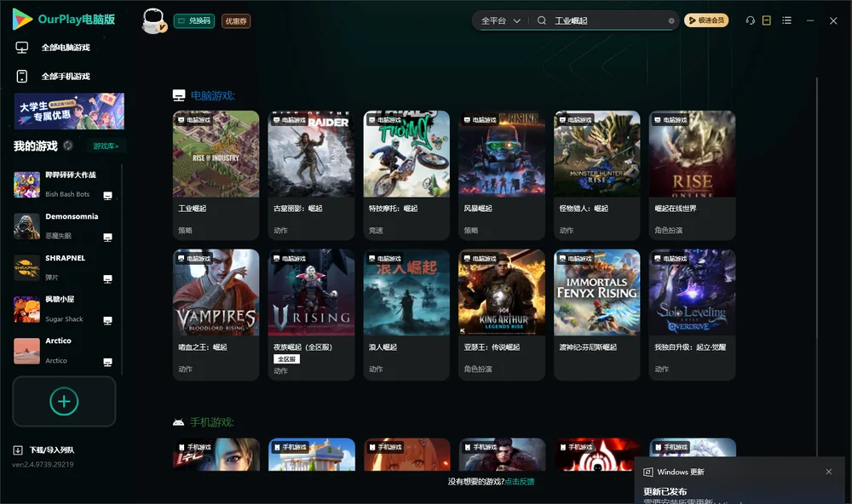Open the 亚瑟王：传说崛起 game card
852x504 pixels.
(x=502, y=314)
